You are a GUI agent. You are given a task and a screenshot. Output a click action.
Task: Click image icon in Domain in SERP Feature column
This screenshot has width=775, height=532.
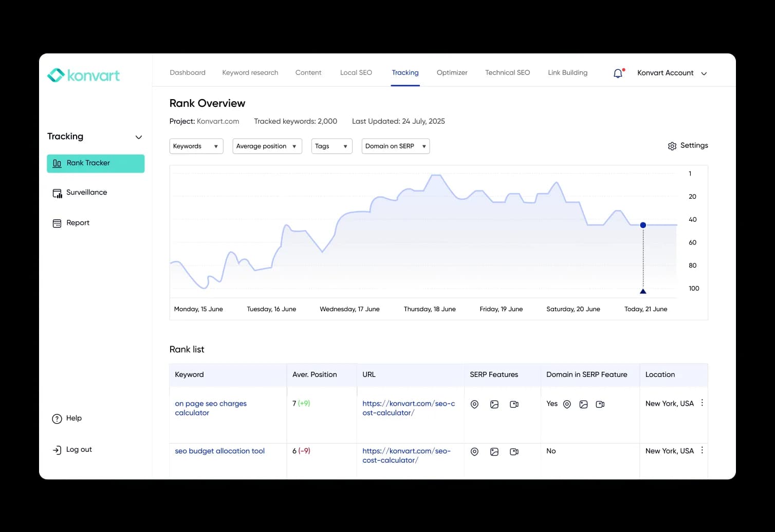coord(583,405)
